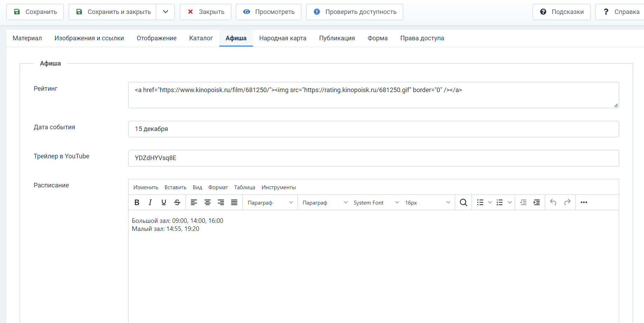This screenshot has height=323, width=644.
Task: Apply strikethrough formatting
Action: click(x=177, y=202)
